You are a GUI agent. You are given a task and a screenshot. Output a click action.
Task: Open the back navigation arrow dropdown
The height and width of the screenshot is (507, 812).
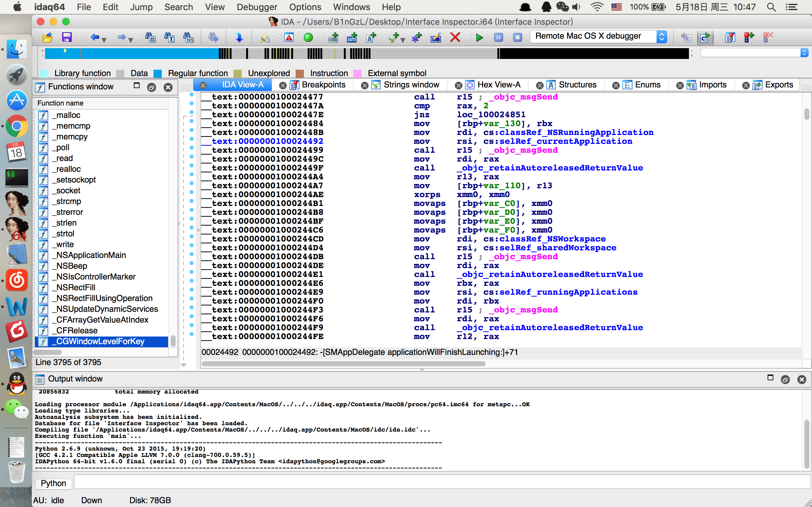pos(104,40)
